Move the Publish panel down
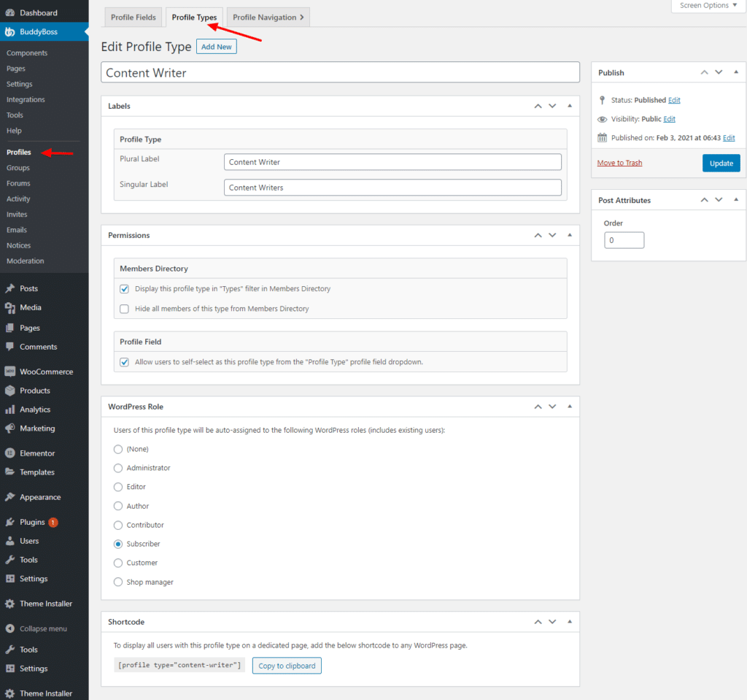Image resolution: width=747 pixels, height=700 pixels. click(x=719, y=72)
